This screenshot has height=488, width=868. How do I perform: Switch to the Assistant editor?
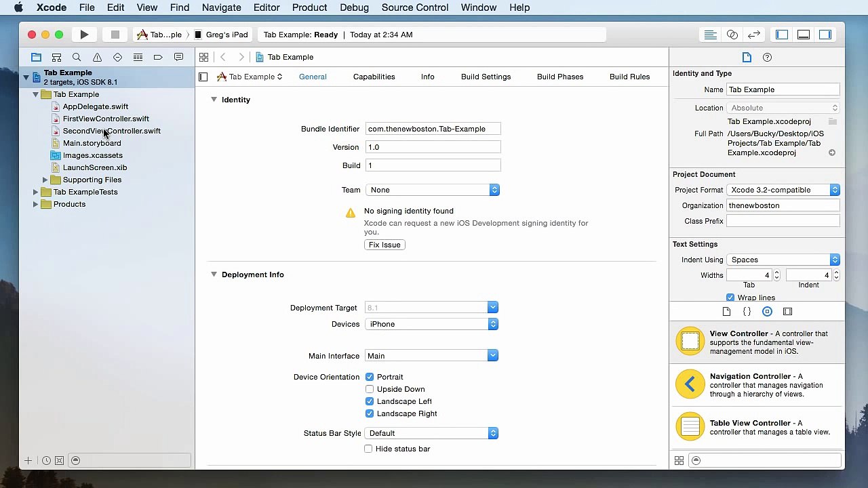click(732, 35)
